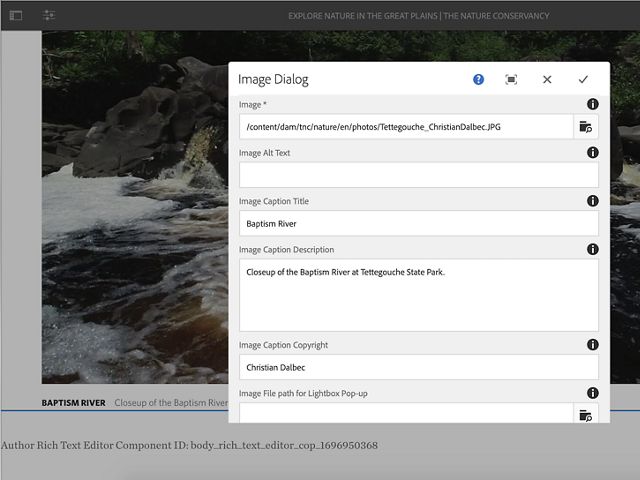Toggle full-screen dialog mode

[511, 79]
